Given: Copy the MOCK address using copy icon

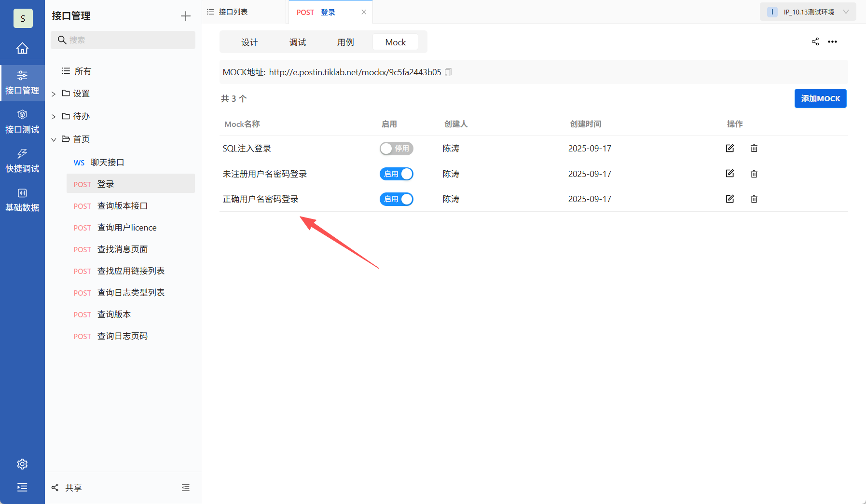Looking at the screenshot, I should pyautogui.click(x=448, y=72).
